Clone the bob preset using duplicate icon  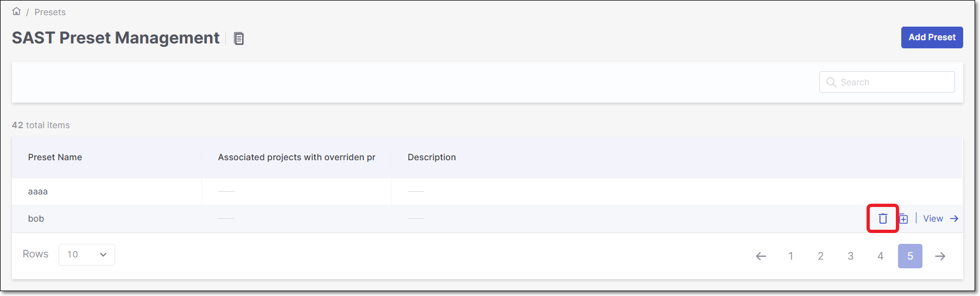click(x=903, y=219)
